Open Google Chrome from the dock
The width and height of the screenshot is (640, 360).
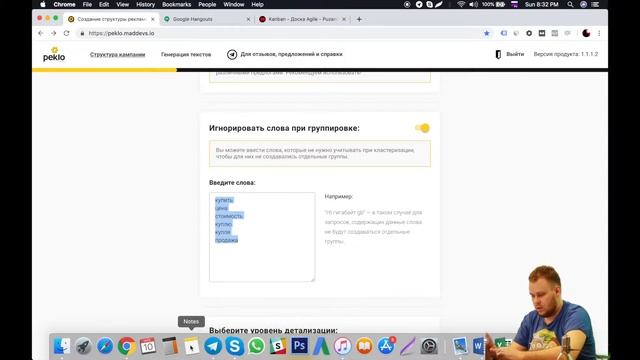(x=127, y=346)
